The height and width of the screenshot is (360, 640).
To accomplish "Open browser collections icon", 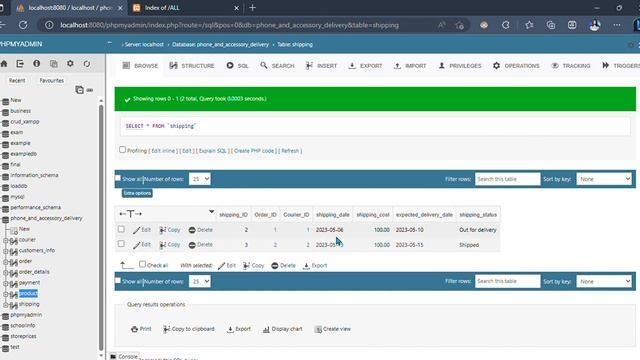I will (x=551, y=25).
